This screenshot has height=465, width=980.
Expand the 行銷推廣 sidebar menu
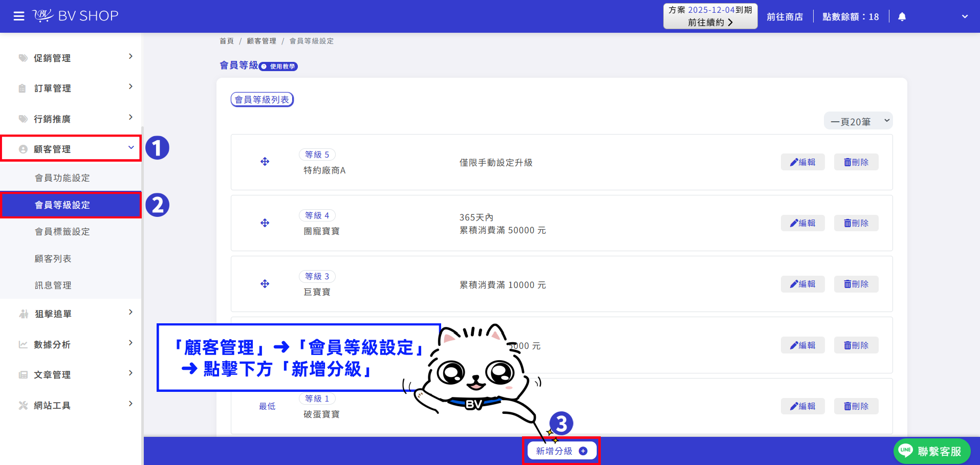pos(71,119)
